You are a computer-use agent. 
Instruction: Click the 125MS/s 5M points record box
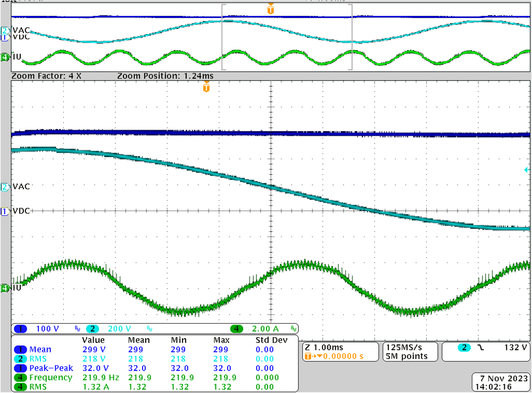(410, 351)
